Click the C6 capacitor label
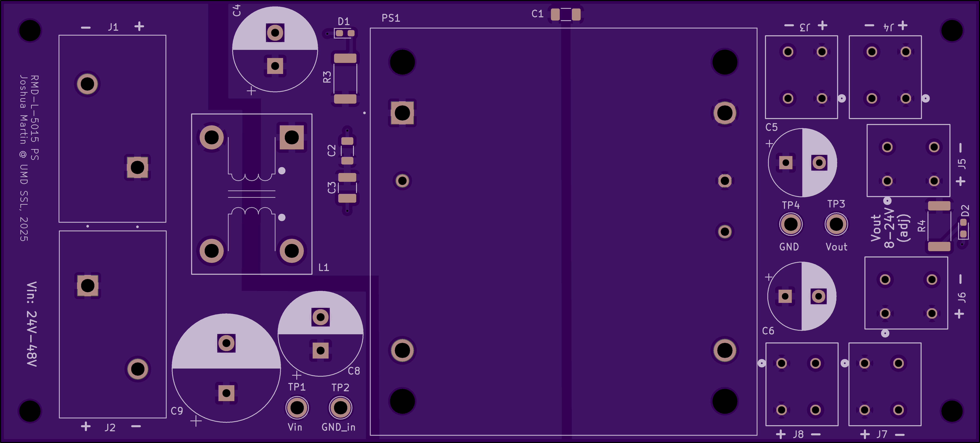The image size is (980, 443). tap(768, 331)
